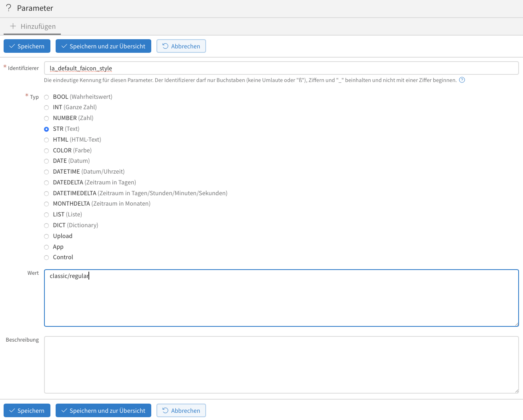Choose the DICT (Dictionary) type
523x420 pixels.
click(x=46, y=226)
